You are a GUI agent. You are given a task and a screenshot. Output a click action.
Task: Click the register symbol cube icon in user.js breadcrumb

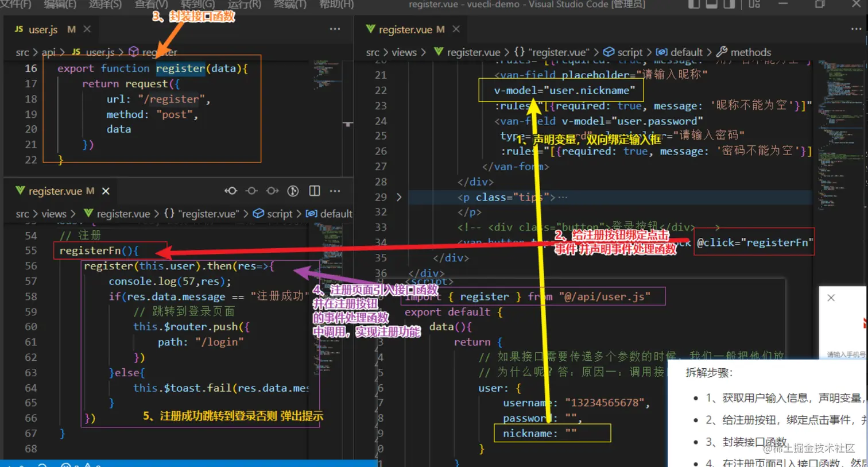tap(134, 52)
